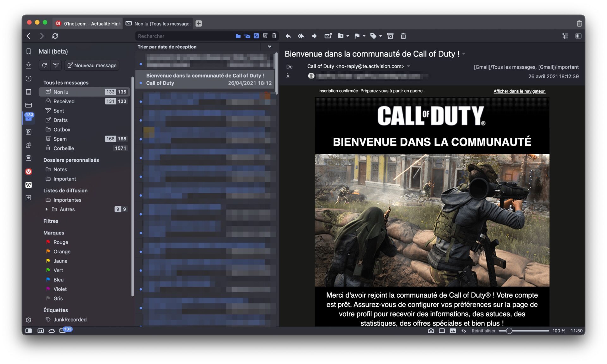This screenshot has width=607, height=364.
Task: Open the label tag dropdown arrow
Action: [381, 36]
